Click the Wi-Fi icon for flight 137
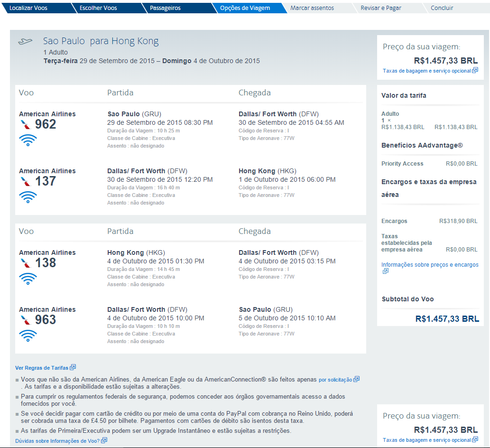Image resolution: width=490 pixels, height=448 pixels. pyautogui.click(x=28, y=197)
